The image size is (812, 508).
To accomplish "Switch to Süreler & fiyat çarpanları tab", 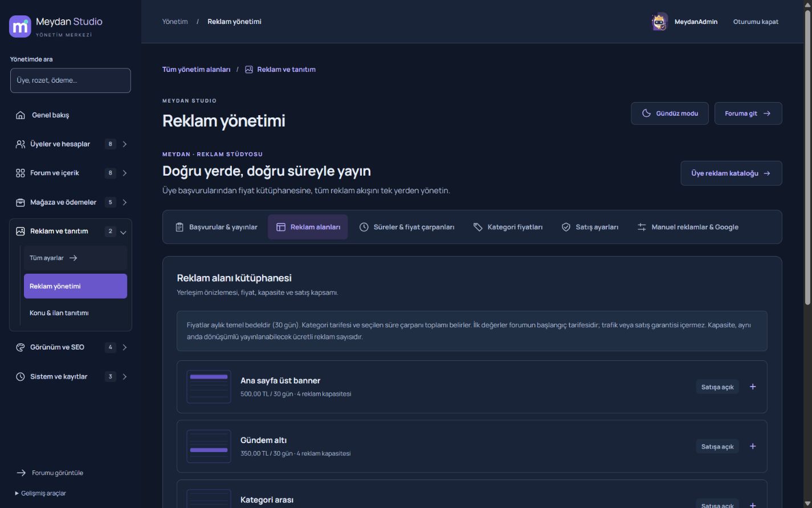I will [407, 227].
